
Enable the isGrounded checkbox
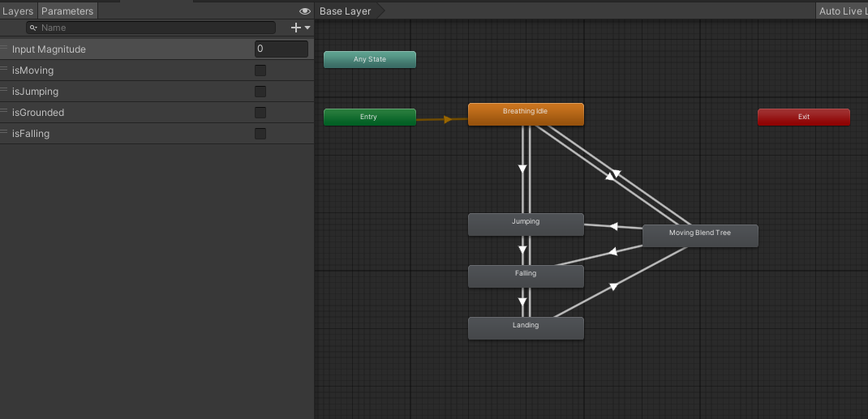click(260, 113)
